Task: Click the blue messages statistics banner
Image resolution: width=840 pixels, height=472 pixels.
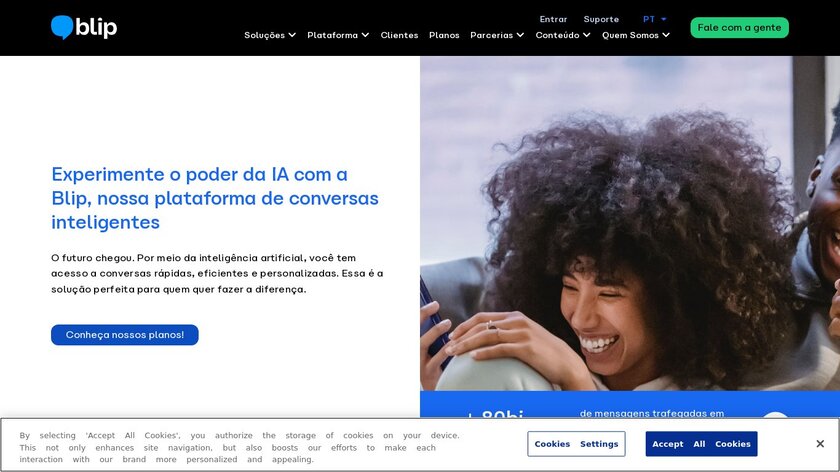Action: pyautogui.click(x=630, y=404)
